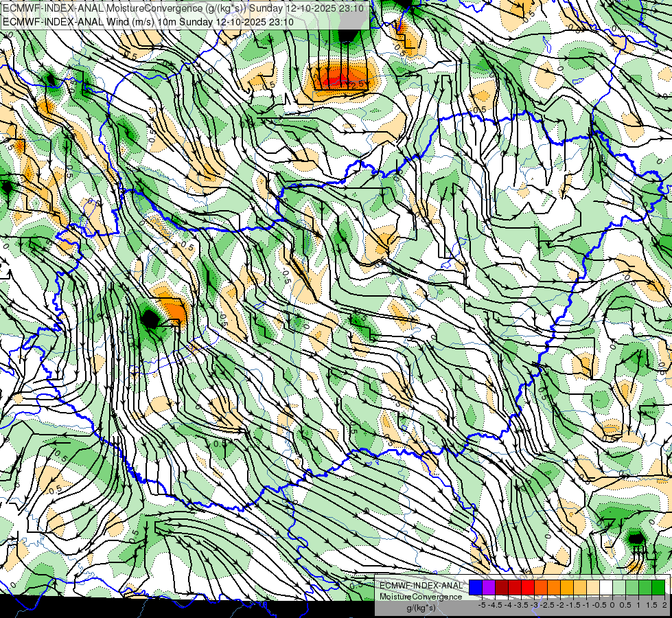Click the ECMWF-INDEX-ANAL label in the legend box
Viewport: 672px width, 618px height.
coord(421,586)
